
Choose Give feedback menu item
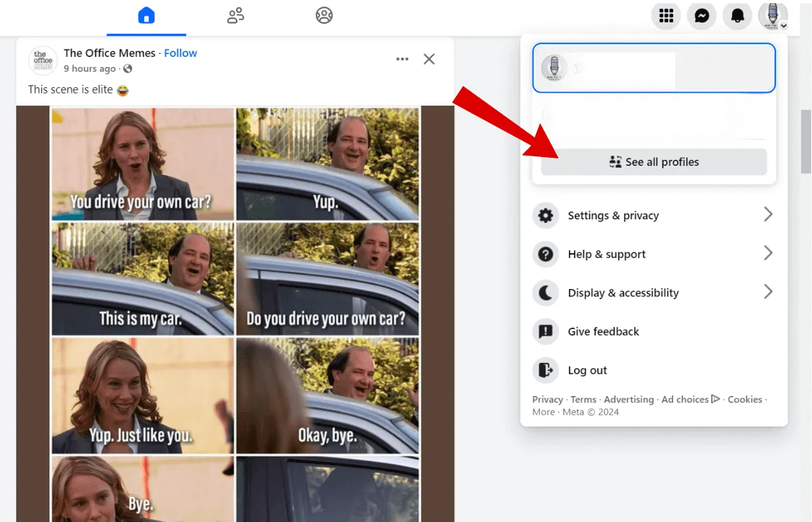[x=654, y=331]
